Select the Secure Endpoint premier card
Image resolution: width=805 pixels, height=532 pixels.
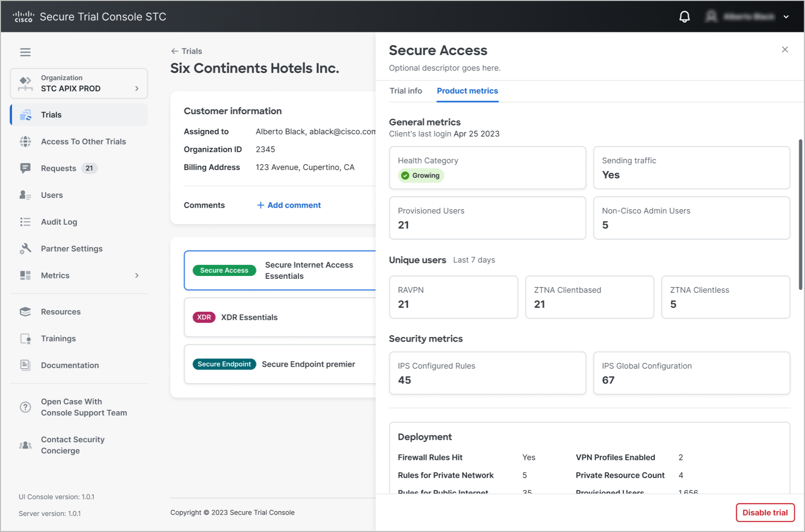(x=280, y=364)
